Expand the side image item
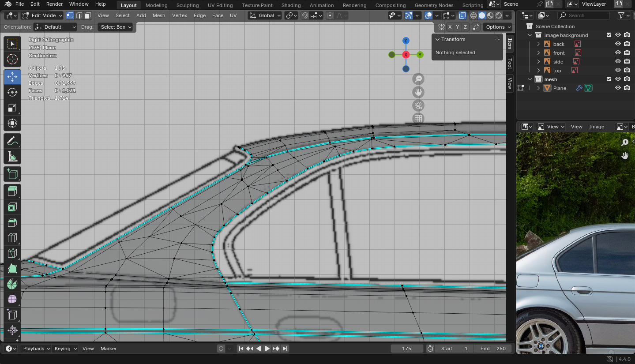The height and width of the screenshot is (364, 635). pyautogui.click(x=538, y=62)
